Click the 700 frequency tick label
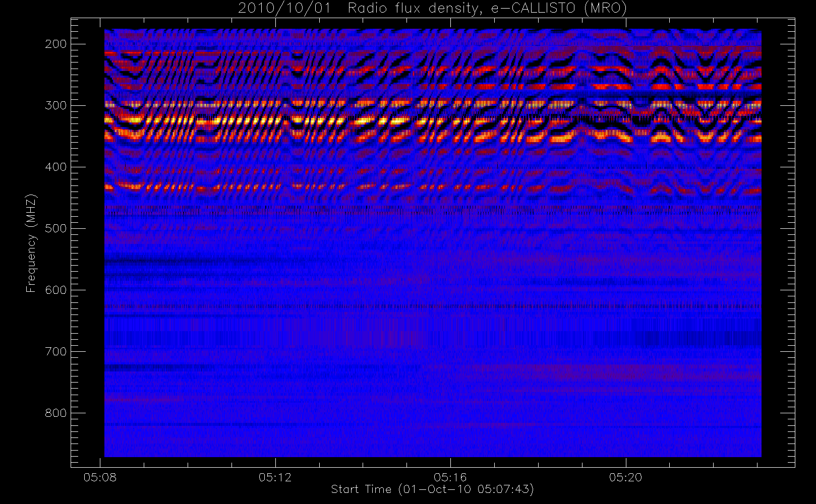 tap(55, 351)
